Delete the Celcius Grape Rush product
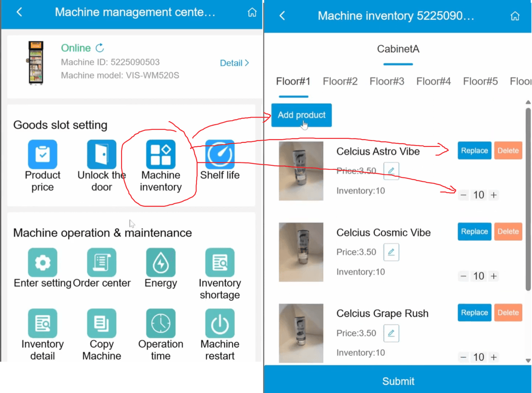 (x=508, y=313)
